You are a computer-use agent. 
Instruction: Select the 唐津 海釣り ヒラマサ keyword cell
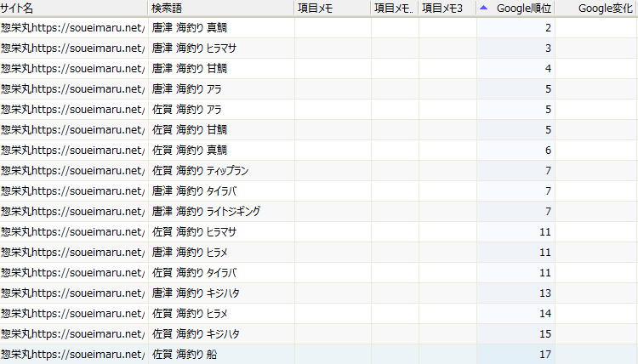pyautogui.click(x=221, y=48)
